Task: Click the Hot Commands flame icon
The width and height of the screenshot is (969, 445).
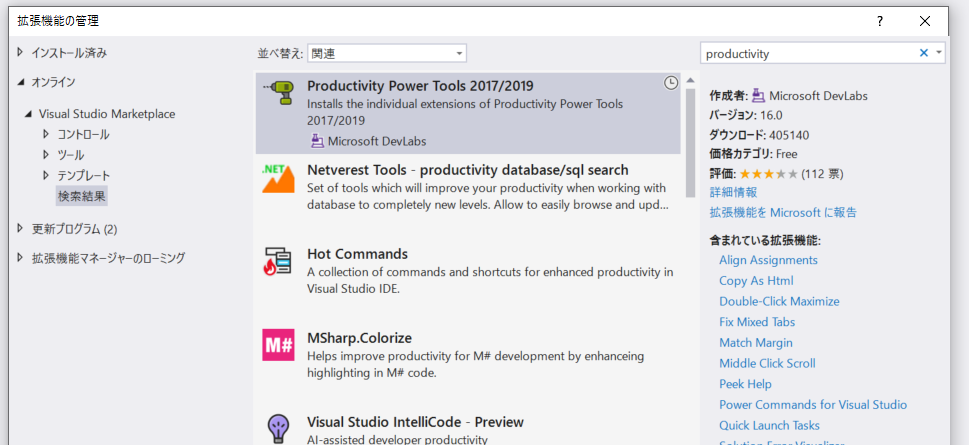Action: click(x=277, y=262)
